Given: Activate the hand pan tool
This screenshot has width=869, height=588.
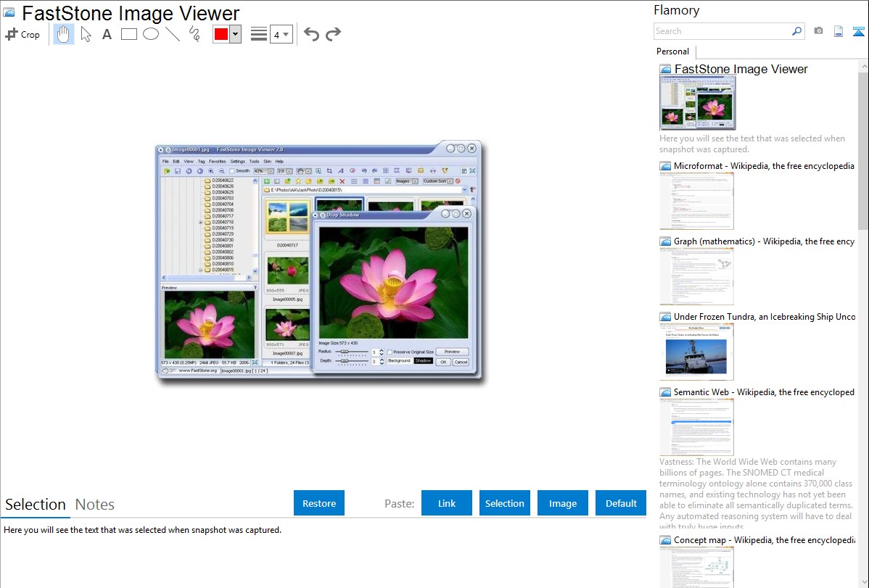Looking at the screenshot, I should [x=63, y=34].
